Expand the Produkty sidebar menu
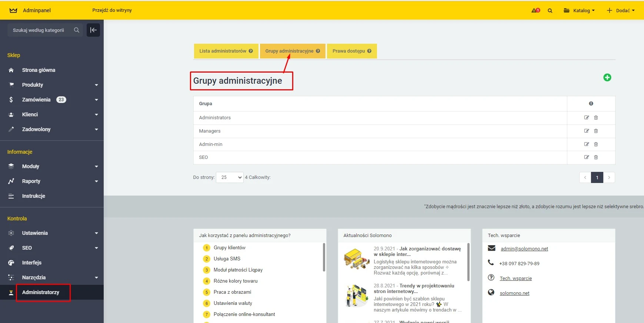 (x=96, y=85)
